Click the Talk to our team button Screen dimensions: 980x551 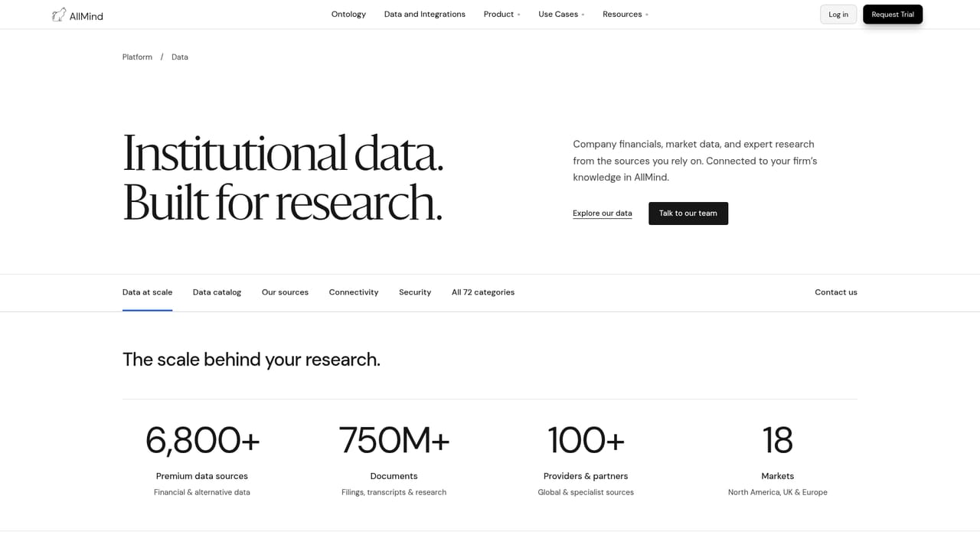688,214
